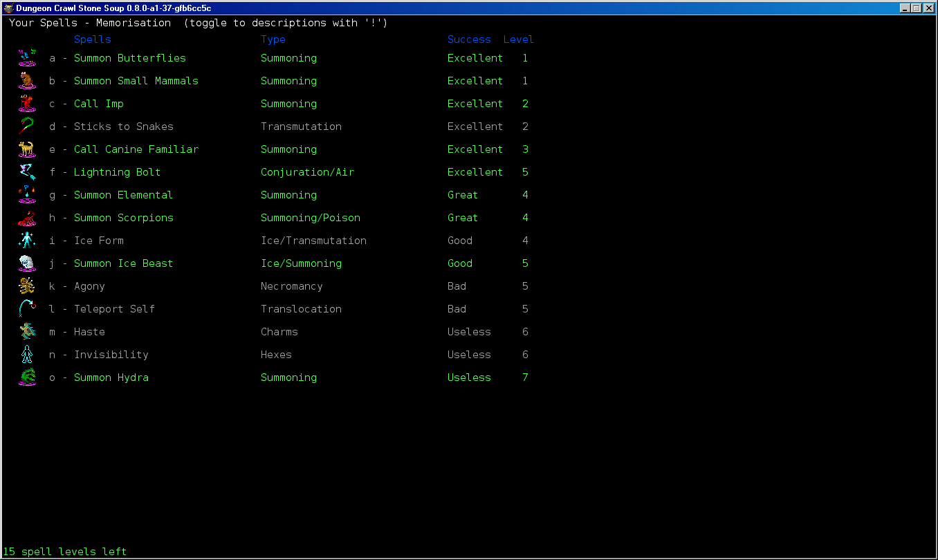Screen dimensions: 938x560
Task: Click the Ice/Summoning type text
Action: click(301, 263)
